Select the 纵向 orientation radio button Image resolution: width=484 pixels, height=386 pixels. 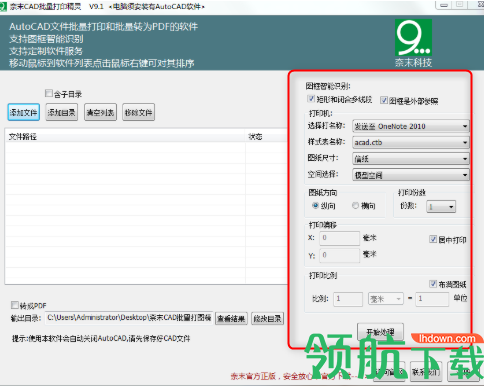pos(315,206)
